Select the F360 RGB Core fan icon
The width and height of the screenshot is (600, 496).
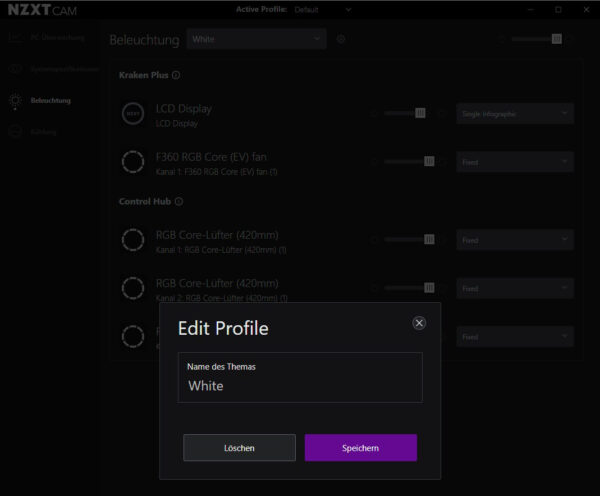(133, 162)
